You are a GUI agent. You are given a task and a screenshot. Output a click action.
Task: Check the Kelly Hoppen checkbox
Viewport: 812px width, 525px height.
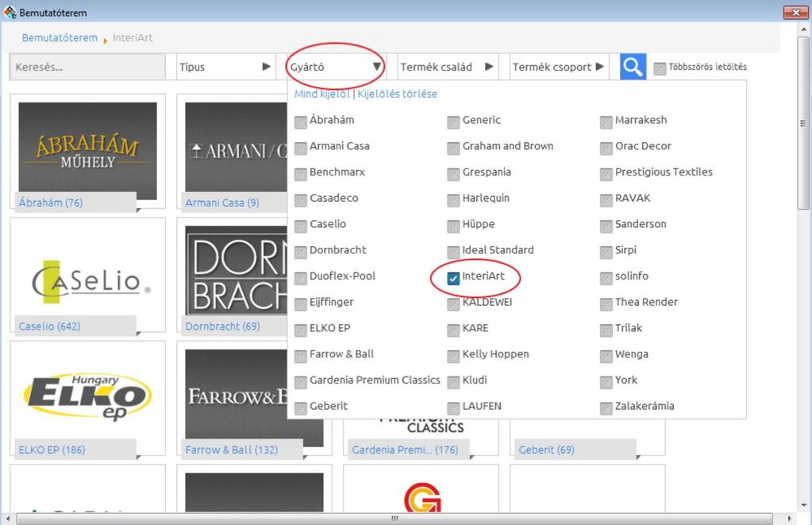[x=453, y=356]
